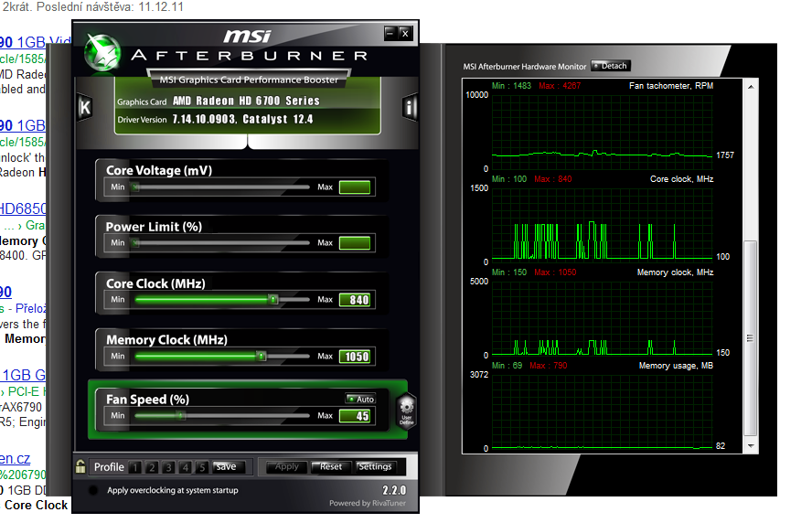This screenshot has width=812, height=523.
Task: Click the Fan Speed value field 45
Action: pos(355,416)
